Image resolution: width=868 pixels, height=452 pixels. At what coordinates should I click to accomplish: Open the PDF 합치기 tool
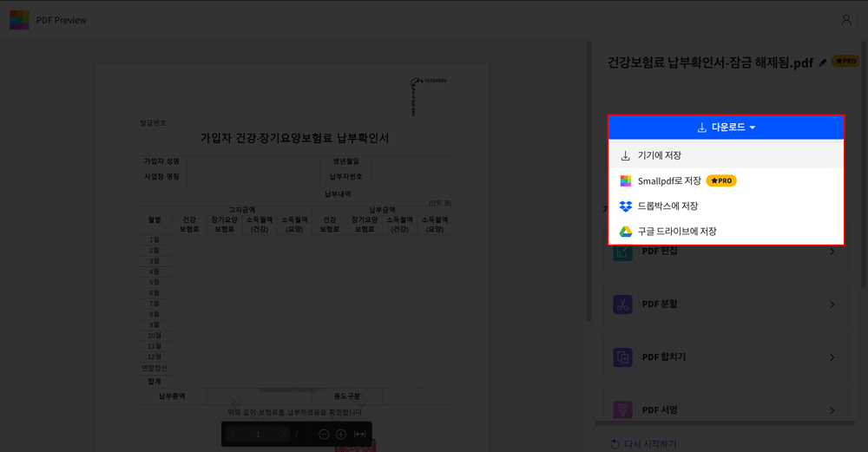pyautogui.click(x=726, y=357)
